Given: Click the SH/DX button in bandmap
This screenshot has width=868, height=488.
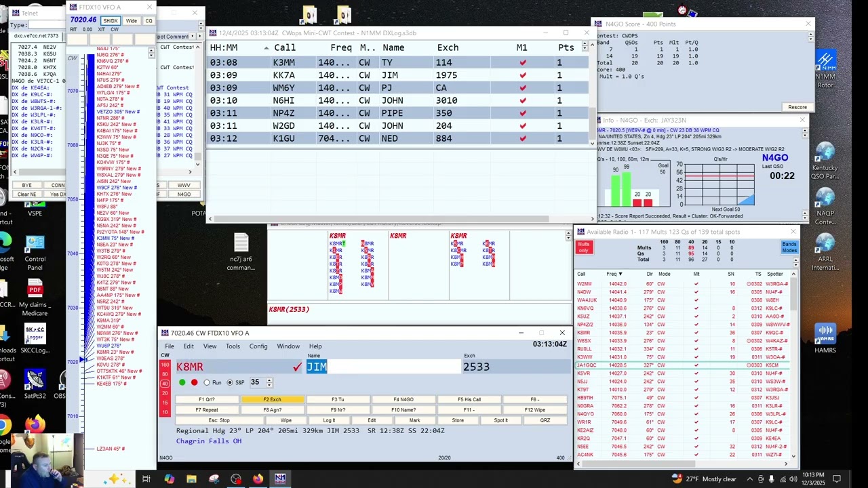Looking at the screenshot, I should (110, 20).
